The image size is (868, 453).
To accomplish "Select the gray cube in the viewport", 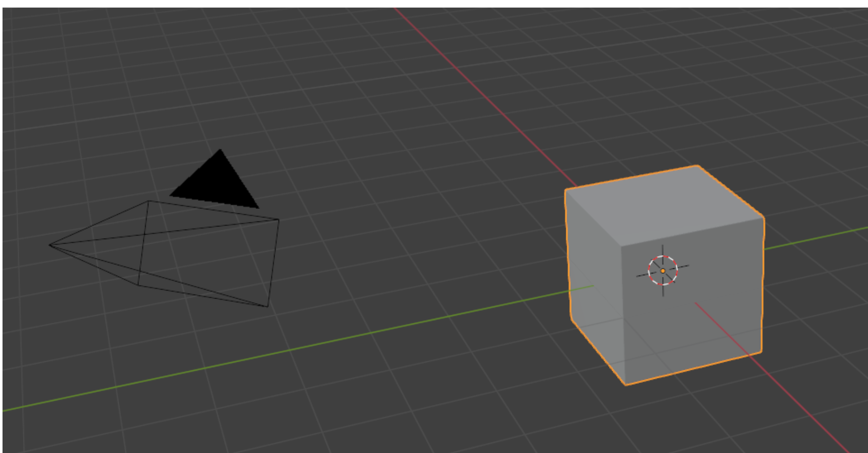I will click(664, 275).
